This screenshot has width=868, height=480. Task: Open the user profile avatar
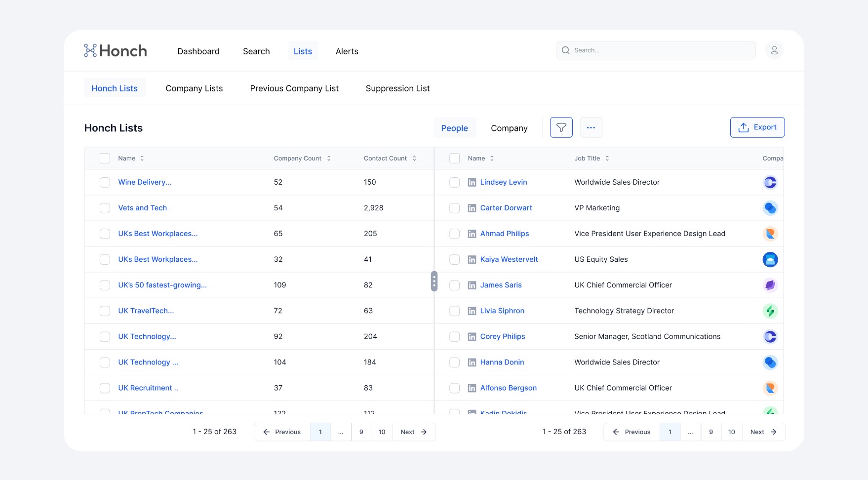click(774, 50)
